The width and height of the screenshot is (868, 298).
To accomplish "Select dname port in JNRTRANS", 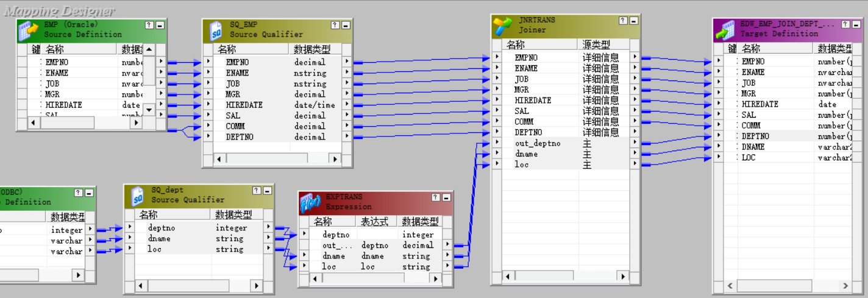I will pyautogui.click(x=565, y=154).
